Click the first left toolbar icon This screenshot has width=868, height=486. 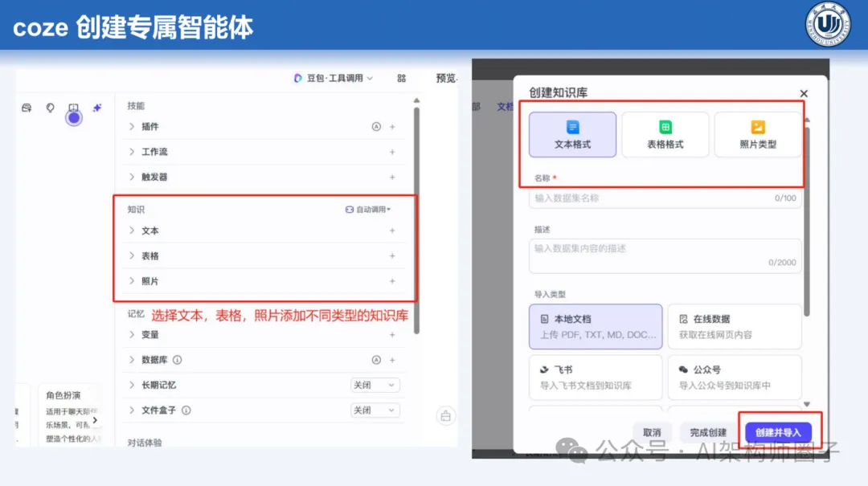pos(26,108)
